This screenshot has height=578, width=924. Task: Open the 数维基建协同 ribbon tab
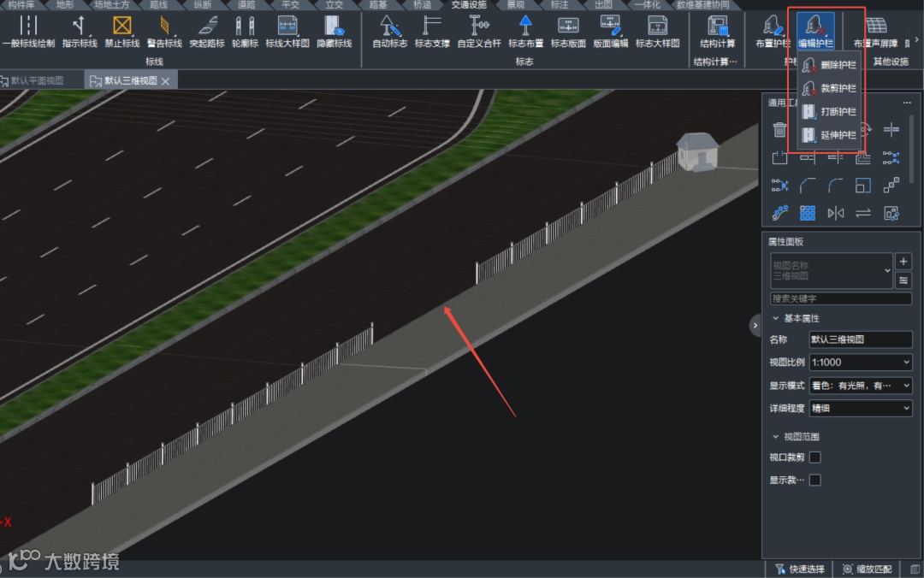[x=702, y=5]
